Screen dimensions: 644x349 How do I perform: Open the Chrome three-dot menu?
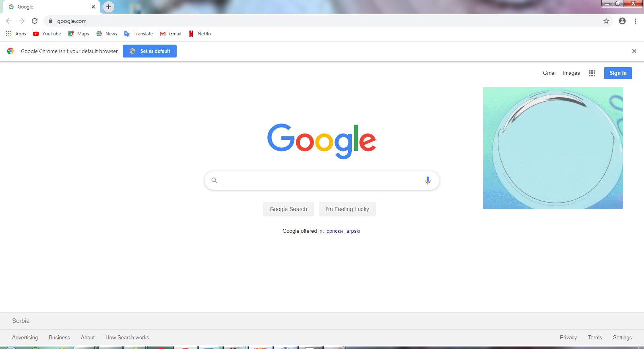click(x=635, y=21)
